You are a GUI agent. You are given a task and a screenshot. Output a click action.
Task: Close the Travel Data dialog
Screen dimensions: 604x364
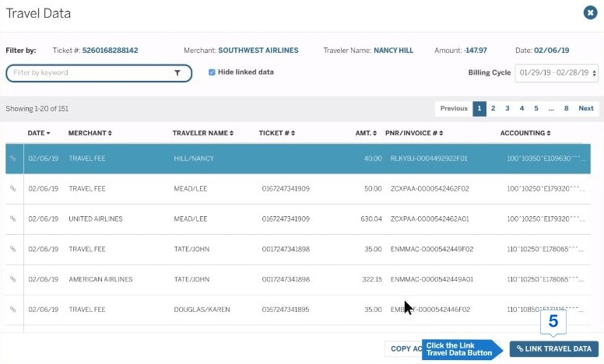click(x=590, y=12)
